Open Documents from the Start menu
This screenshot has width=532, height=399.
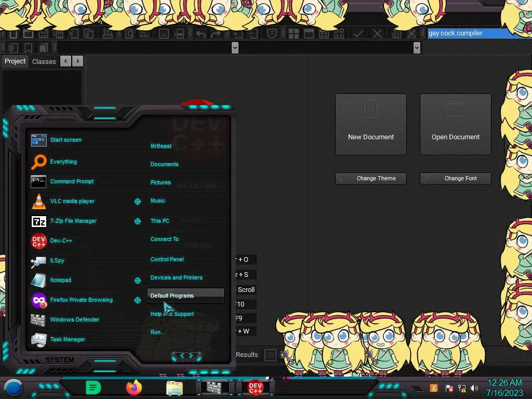pos(164,164)
